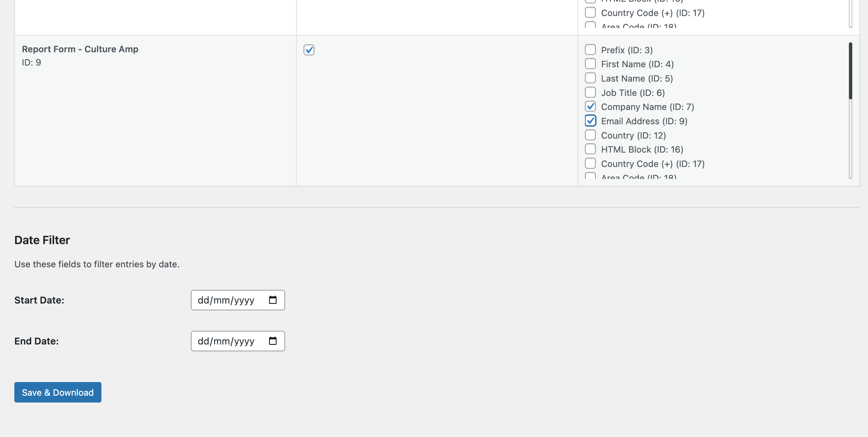Click the top row field list scrollbar
The height and width of the screenshot is (437, 868).
coord(851,14)
